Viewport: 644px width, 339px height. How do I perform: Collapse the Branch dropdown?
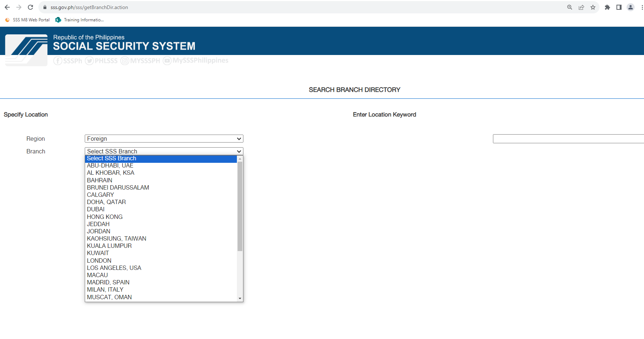click(x=164, y=151)
